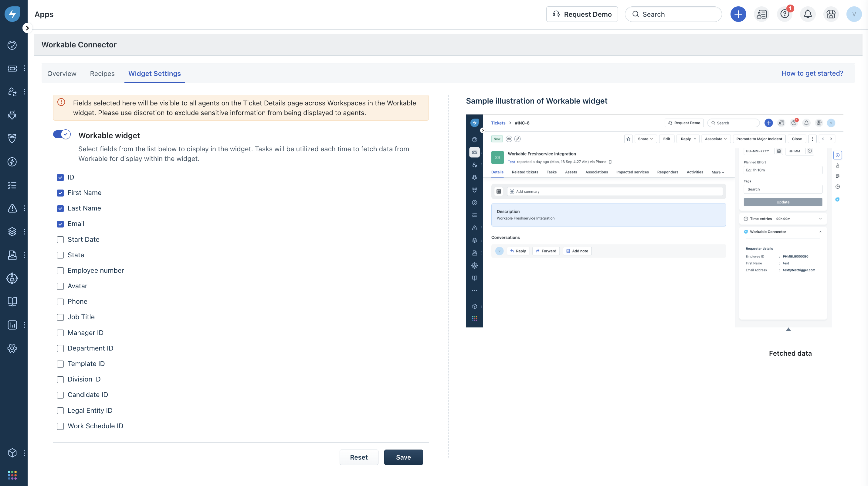Switch to the Recipes tab
Screen dimensions: 868x486
pyautogui.click(x=102, y=74)
